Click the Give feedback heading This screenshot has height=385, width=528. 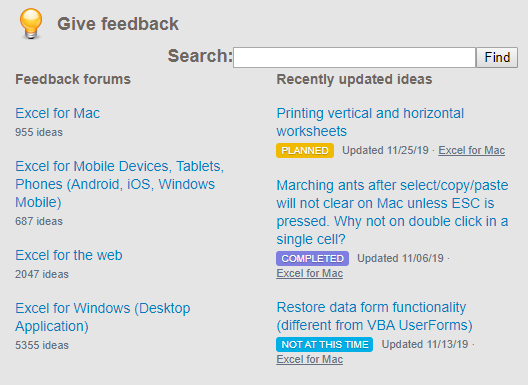point(118,24)
